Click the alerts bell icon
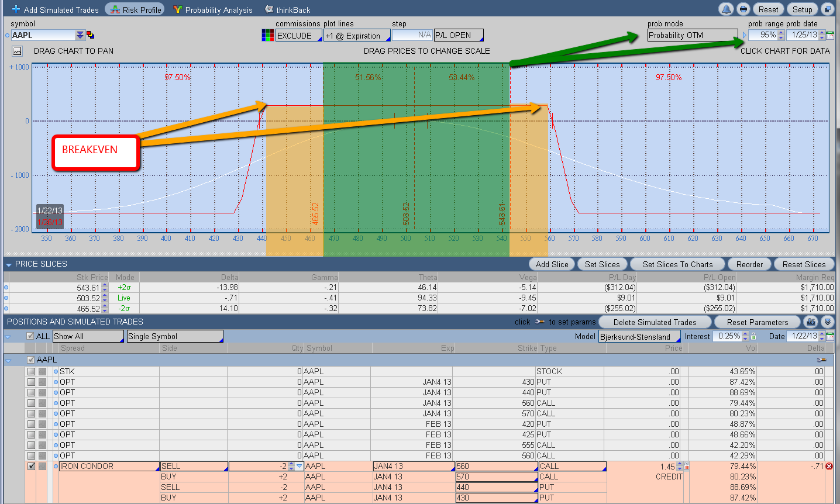 click(727, 9)
